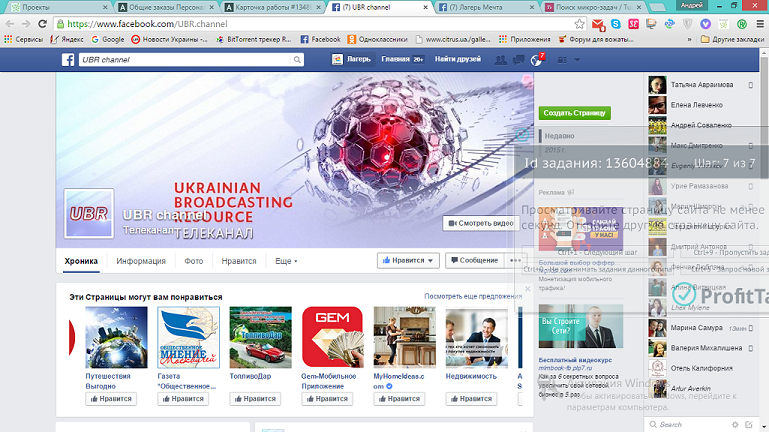Close the suggested pages ad with X

click(x=527, y=289)
